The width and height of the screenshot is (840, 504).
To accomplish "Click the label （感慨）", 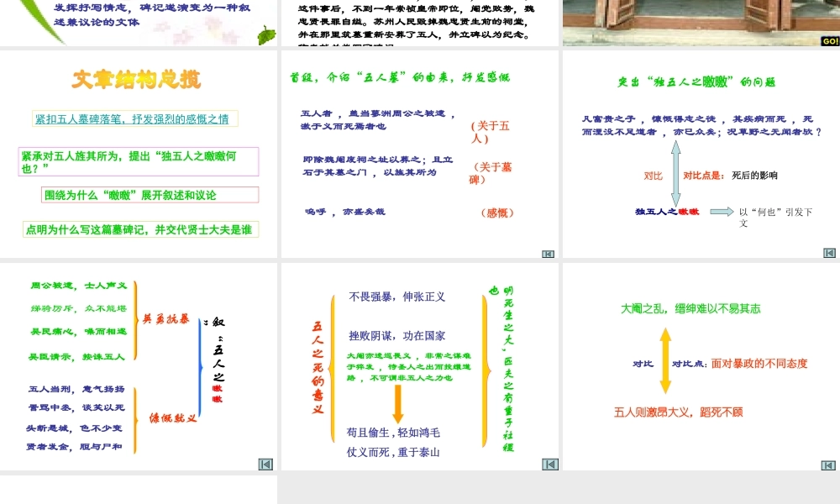I will tap(497, 213).
